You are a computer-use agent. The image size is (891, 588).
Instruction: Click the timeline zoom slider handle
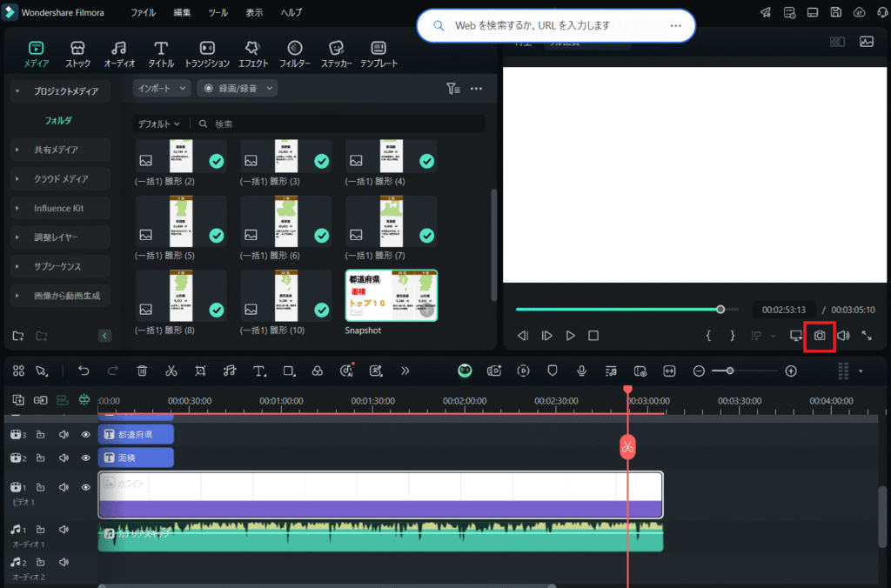point(730,371)
